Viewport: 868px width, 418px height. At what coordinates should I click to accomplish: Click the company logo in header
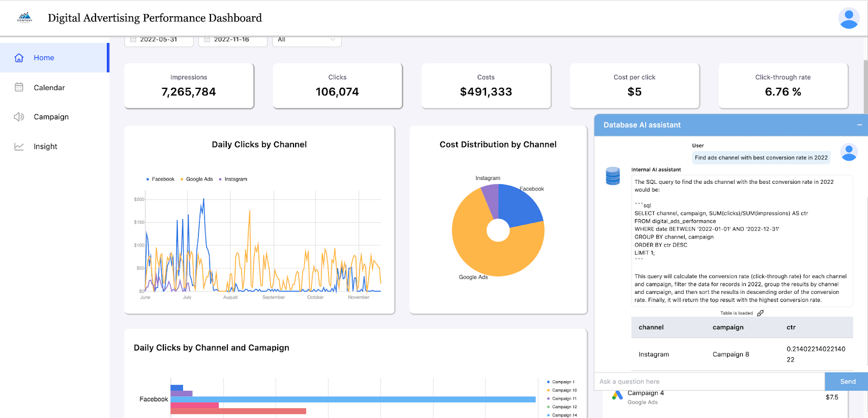tap(25, 18)
